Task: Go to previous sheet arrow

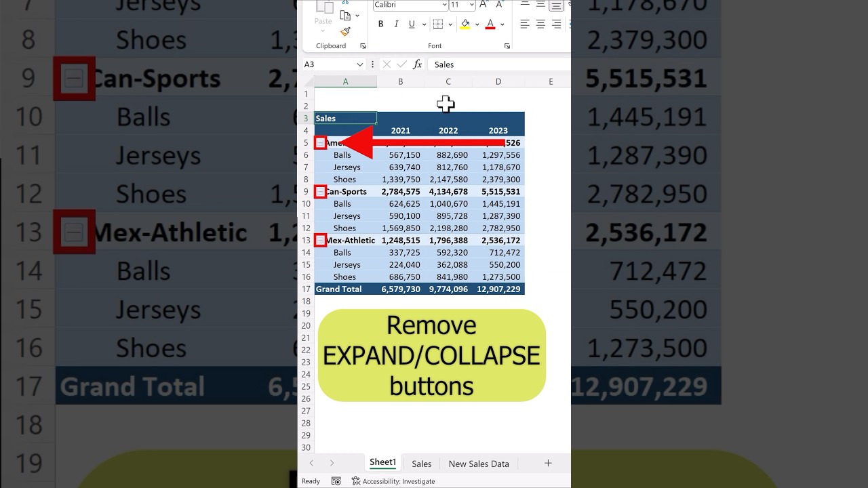Action: [311, 463]
